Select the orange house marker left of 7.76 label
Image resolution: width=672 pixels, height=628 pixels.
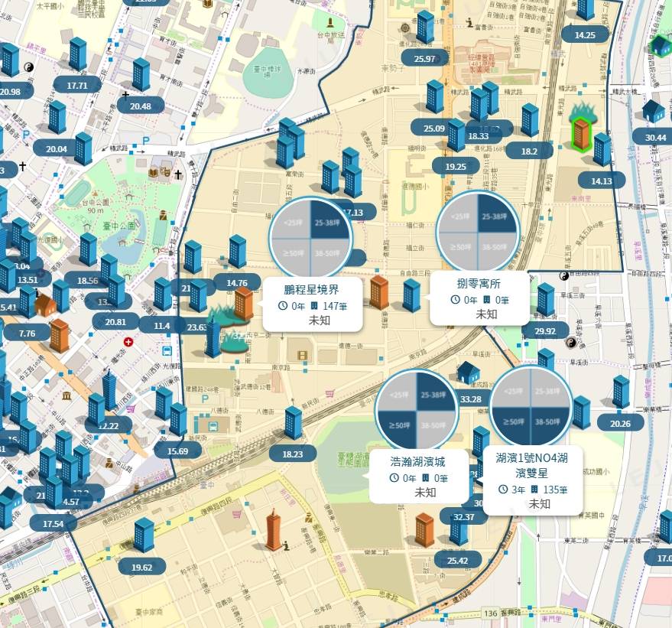point(45,304)
